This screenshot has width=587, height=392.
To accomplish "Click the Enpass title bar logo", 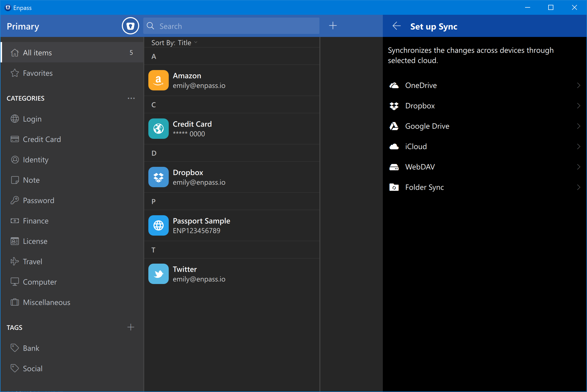I will pyautogui.click(x=8, y=8).
